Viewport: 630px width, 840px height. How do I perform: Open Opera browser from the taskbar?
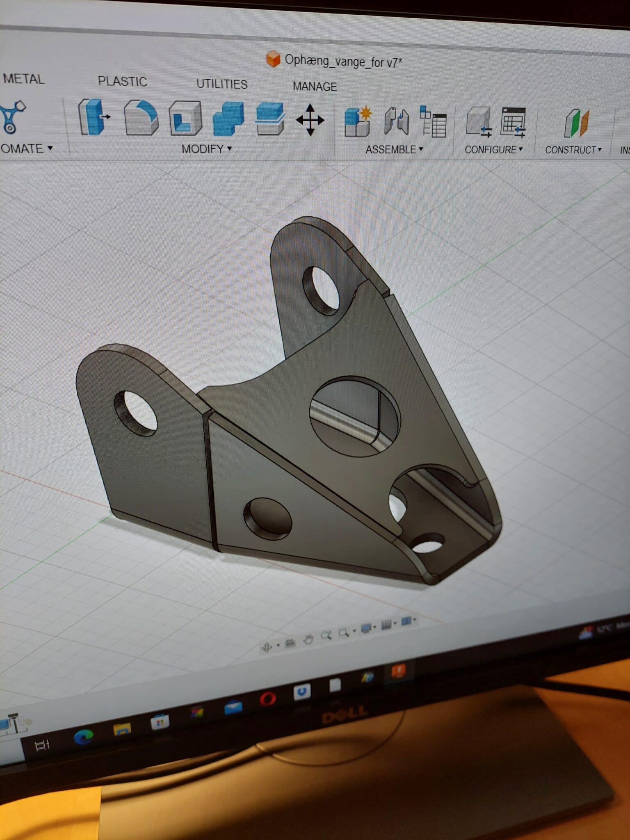tap(267, 698)
